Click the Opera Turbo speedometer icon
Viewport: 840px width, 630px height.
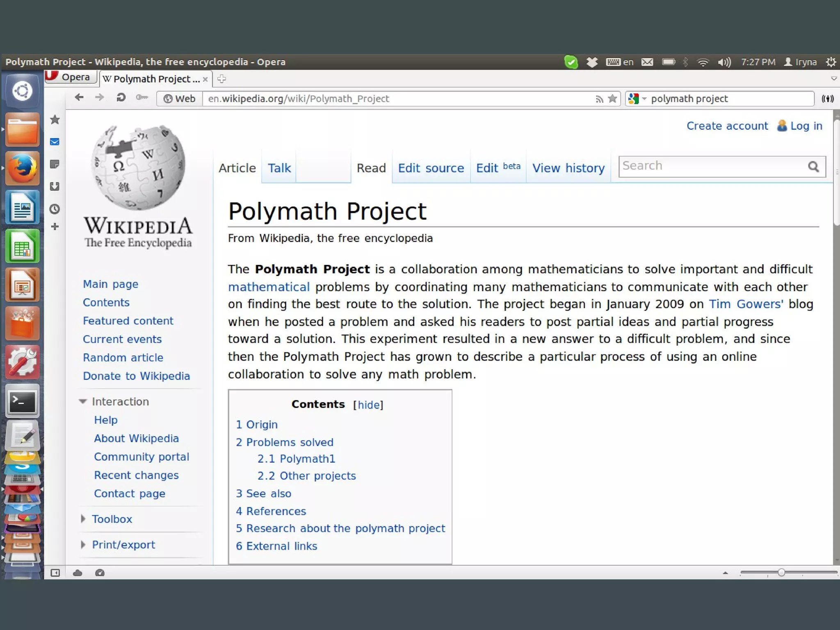100,573
